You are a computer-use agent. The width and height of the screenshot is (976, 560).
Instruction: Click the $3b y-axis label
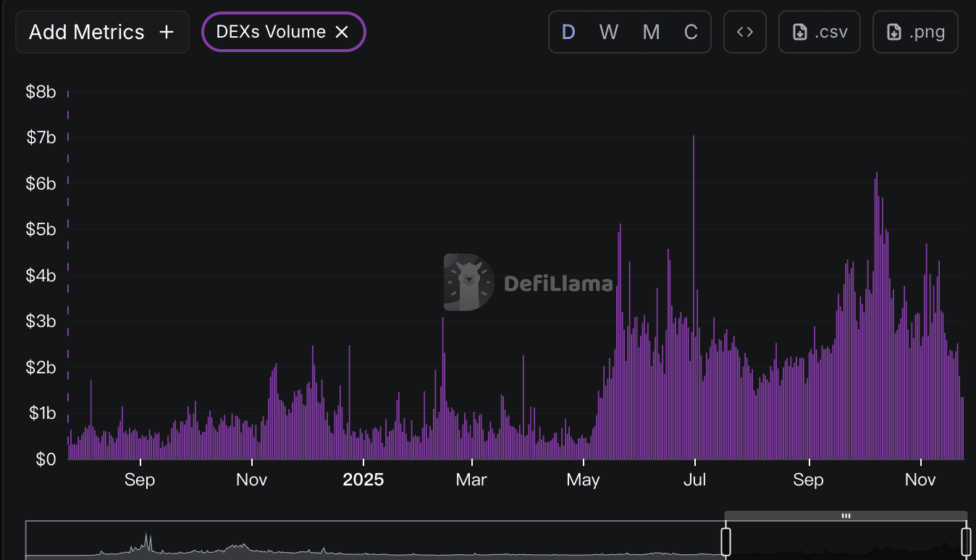coord(41,321)
